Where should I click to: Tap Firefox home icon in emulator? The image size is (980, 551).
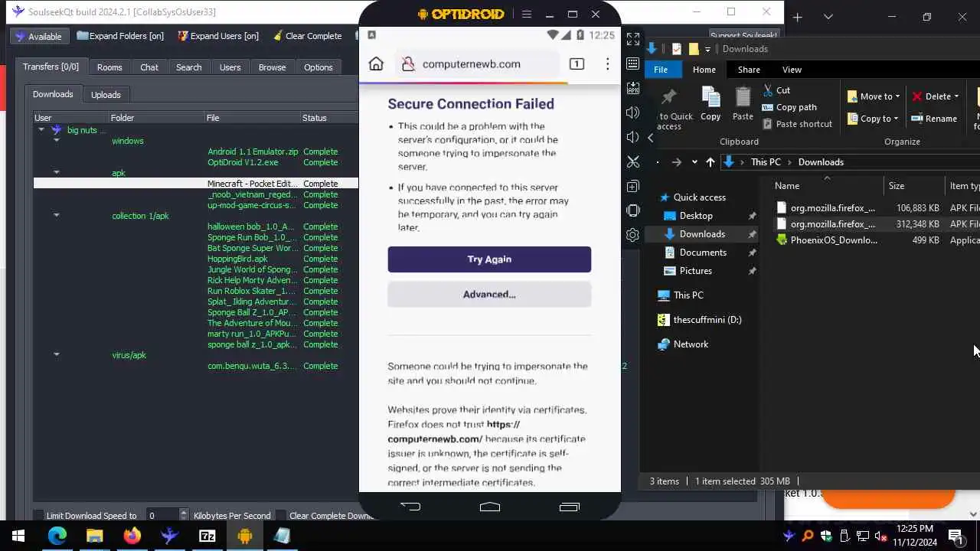[x=376, y=64]
